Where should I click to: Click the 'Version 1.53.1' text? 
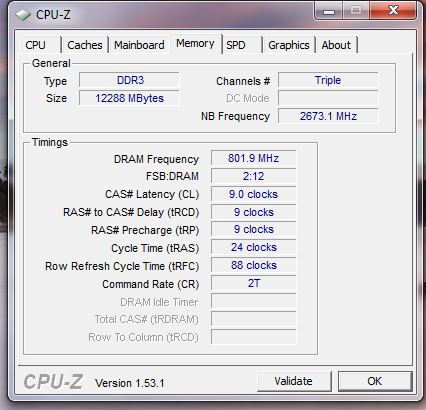click(130, 383)
